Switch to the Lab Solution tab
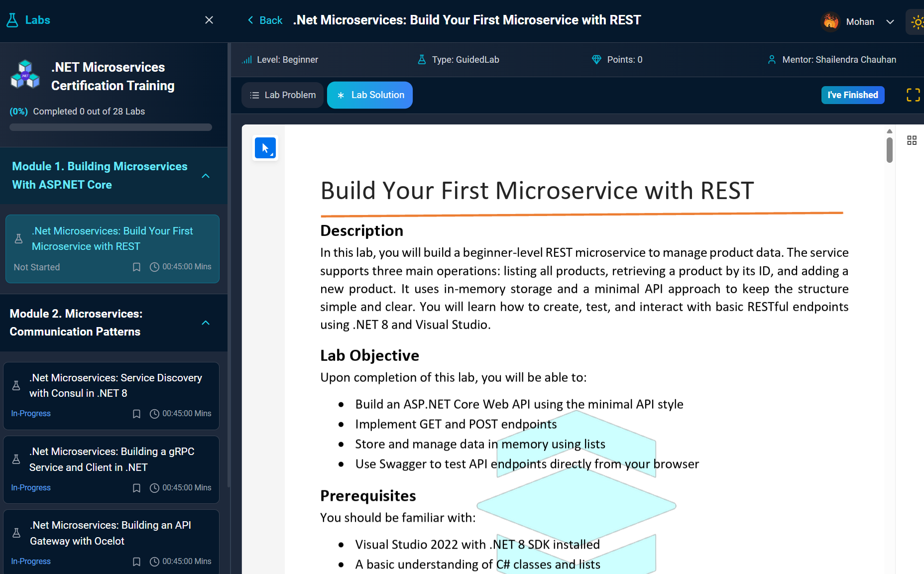Viewport: 924px width, 574px height. [370, 95]
